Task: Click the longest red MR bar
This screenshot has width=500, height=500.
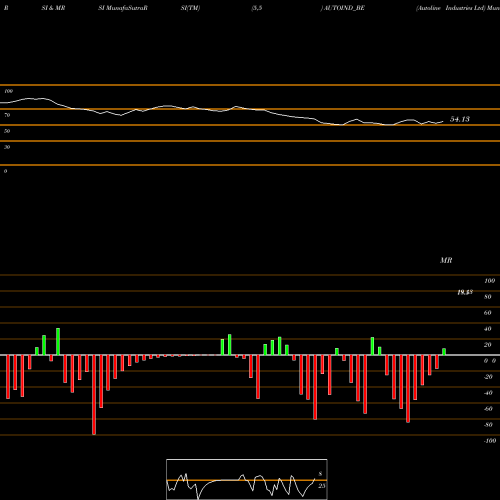Action: (94, 395)
